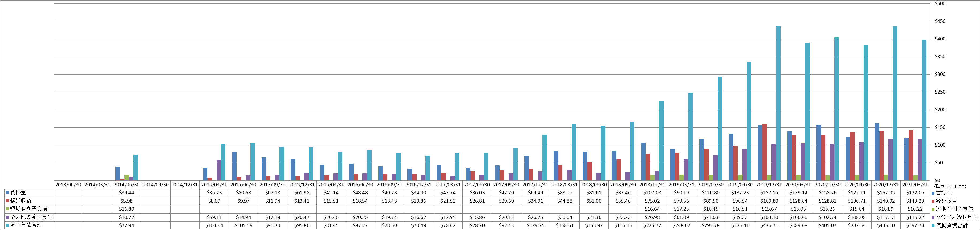The height and width of the screenshot is (230, 980).
Task: Select the $71.03 cell
Action: click(711, 217)
